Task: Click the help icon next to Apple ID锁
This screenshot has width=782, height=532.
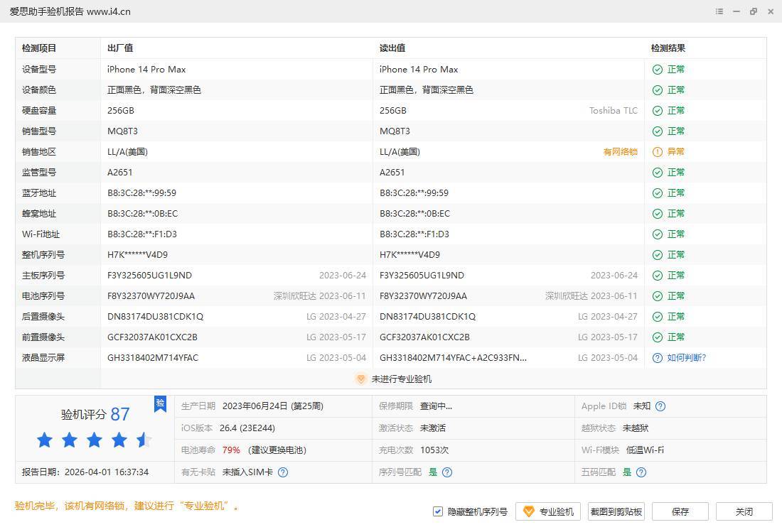Action: click(660, 406)
